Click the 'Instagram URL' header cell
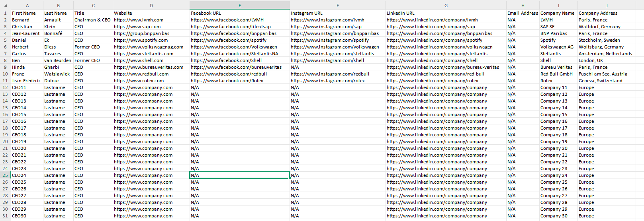The width and height of the screenshot is (644, 221). (x=338, y=13)
